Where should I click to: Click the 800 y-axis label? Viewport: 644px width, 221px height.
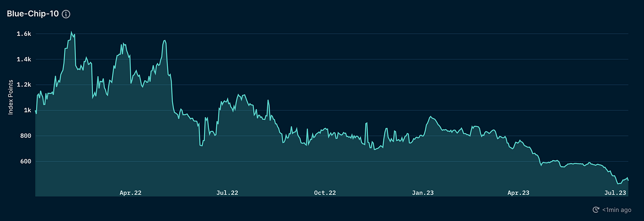(x=25, y=136)
